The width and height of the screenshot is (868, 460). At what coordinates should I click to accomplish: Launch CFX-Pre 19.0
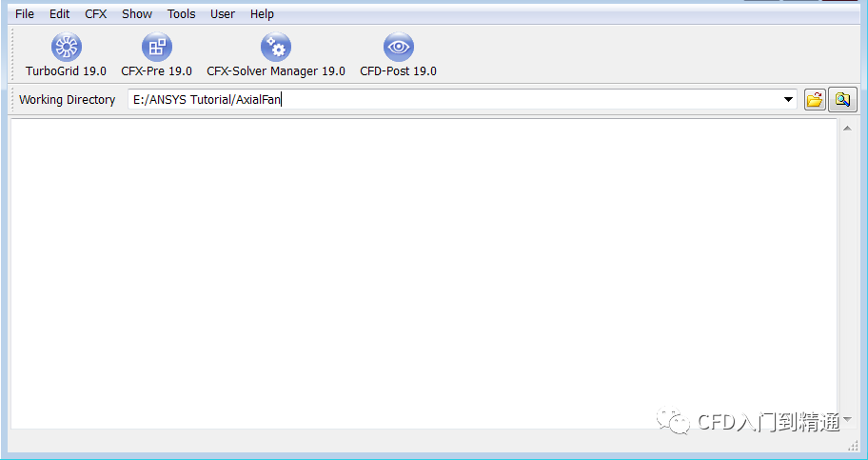[x=157, y=55]
